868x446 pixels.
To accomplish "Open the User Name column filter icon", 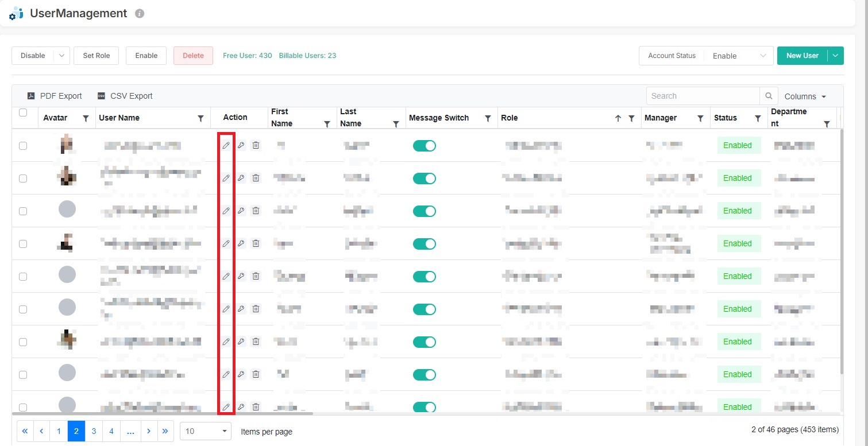I will tap(200, 118).
